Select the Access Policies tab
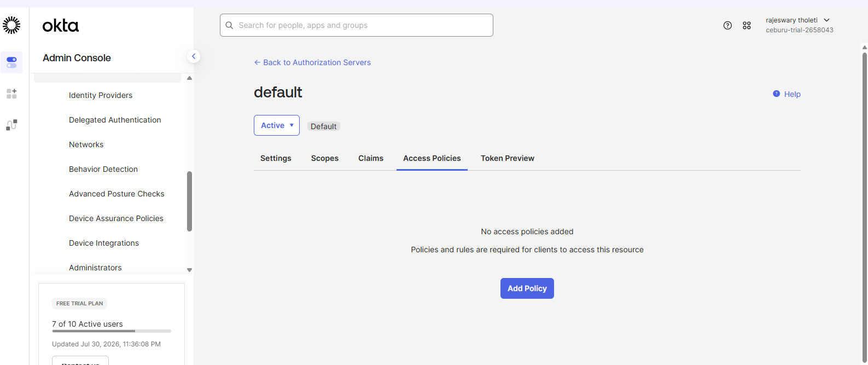Viewport: 868px width, 365px height. (432, 158)
